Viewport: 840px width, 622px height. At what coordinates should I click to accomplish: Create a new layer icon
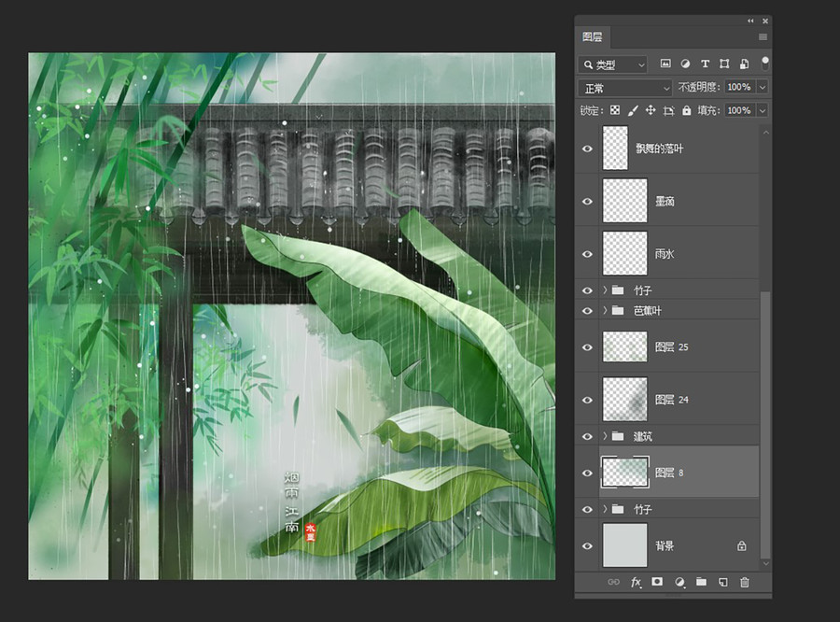pyautogui.click(x=723, y=583)
